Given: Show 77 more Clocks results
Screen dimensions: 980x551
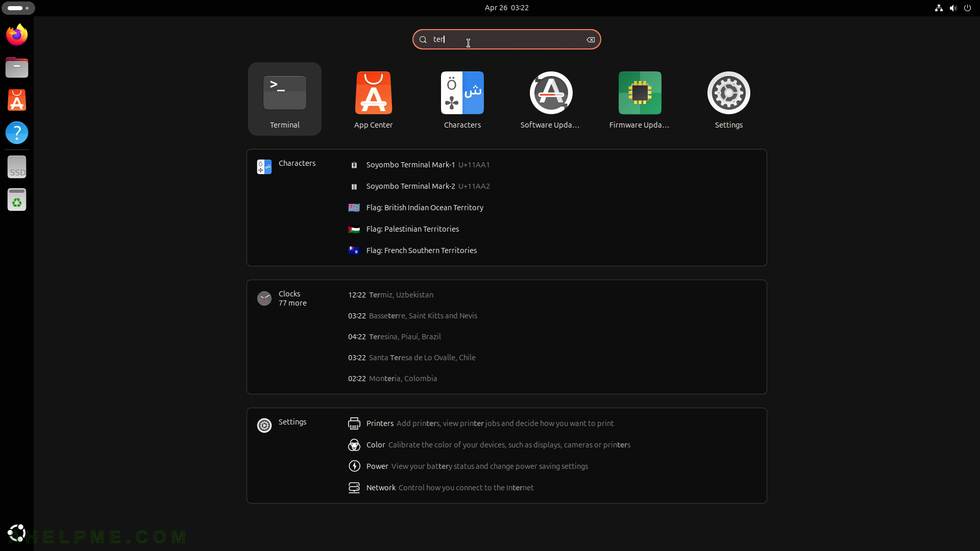Looking at the screenshot, I should pyautogui.click(x=292, y=303).
